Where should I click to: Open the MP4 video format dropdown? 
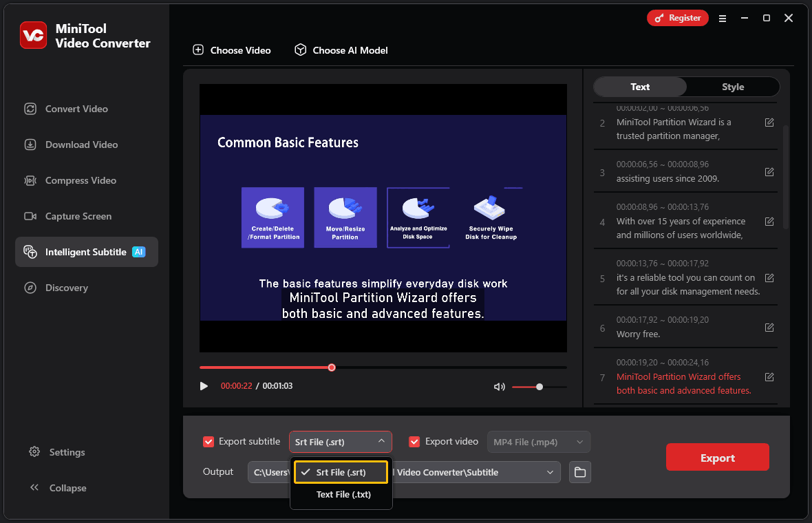tap(538, 441)
